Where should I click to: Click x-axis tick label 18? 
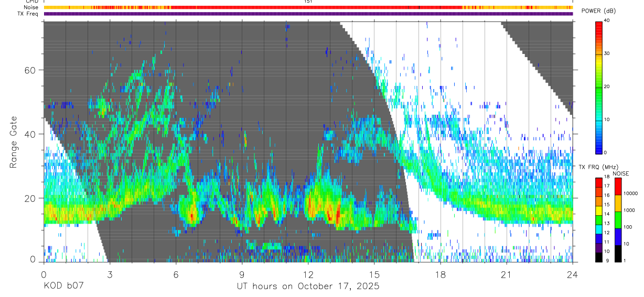click(440, 274)
